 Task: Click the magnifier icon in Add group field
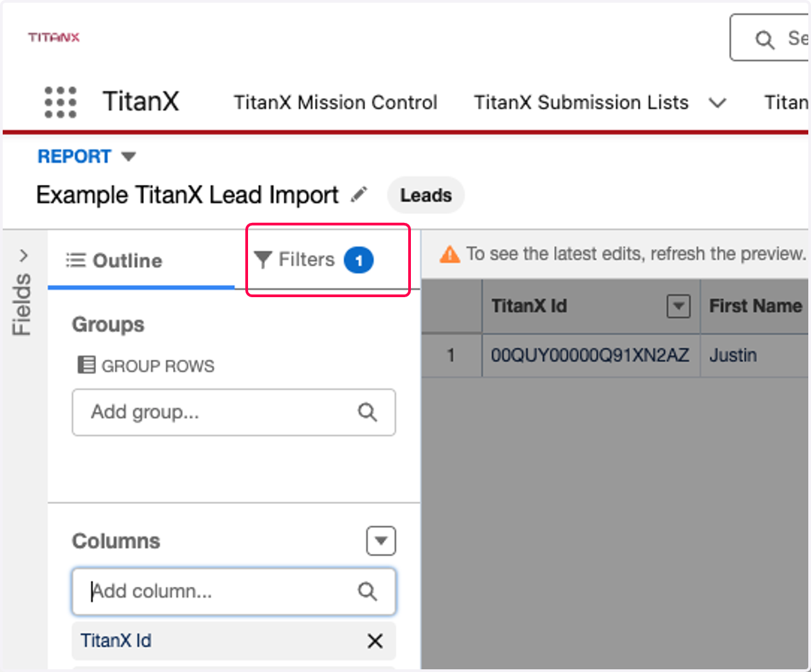[367, 412]
